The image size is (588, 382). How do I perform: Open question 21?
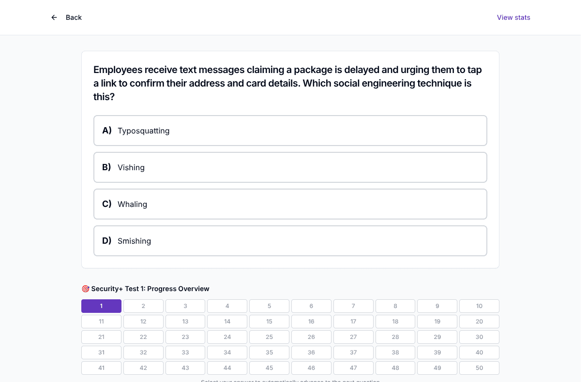101,337
